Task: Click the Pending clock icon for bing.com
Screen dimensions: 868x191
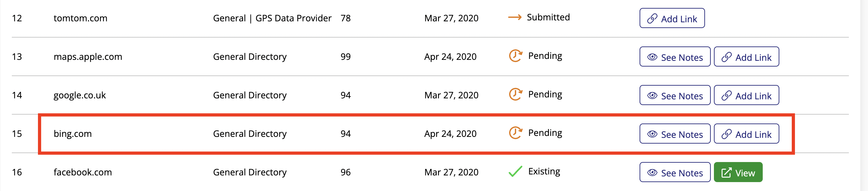Action: click(515, 133)
